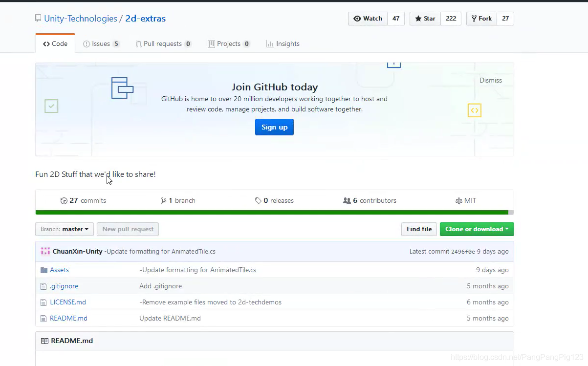Click the Watch eye icon
Image resolution: width=588 pixels, height=366 pixels.
click(357, 19)
